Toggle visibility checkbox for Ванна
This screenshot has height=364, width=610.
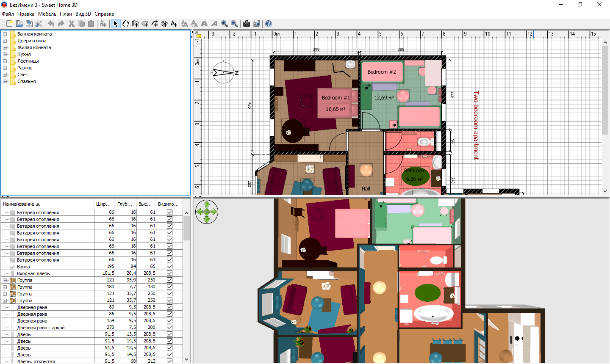point(169,267)
